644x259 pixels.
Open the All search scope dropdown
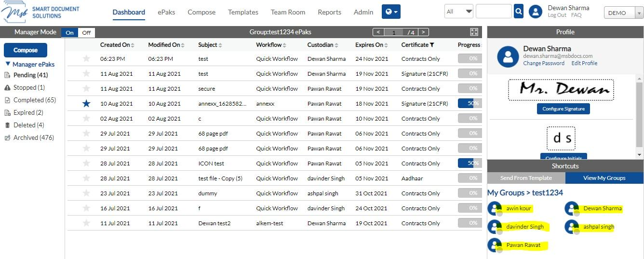click(x=458, y=12)
